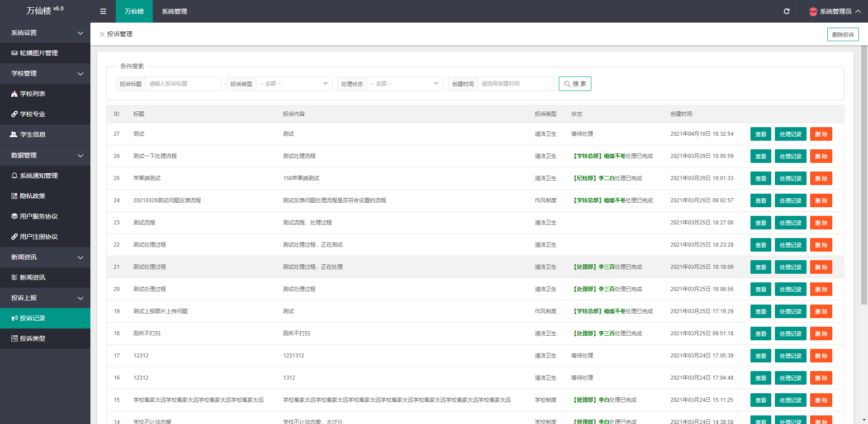Collapse the 投诉上报 sidebar group
This screenshot has height=424, width=868.
(x=45, y=298)
